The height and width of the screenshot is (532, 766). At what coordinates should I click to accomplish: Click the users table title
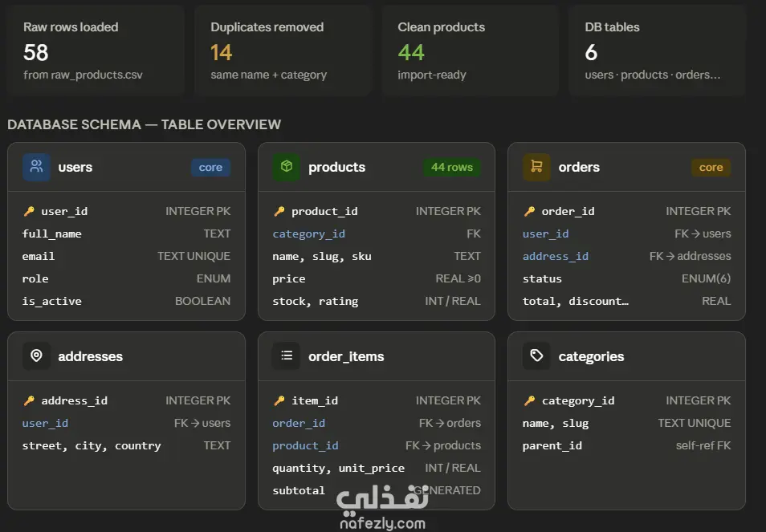pos(75,167)
